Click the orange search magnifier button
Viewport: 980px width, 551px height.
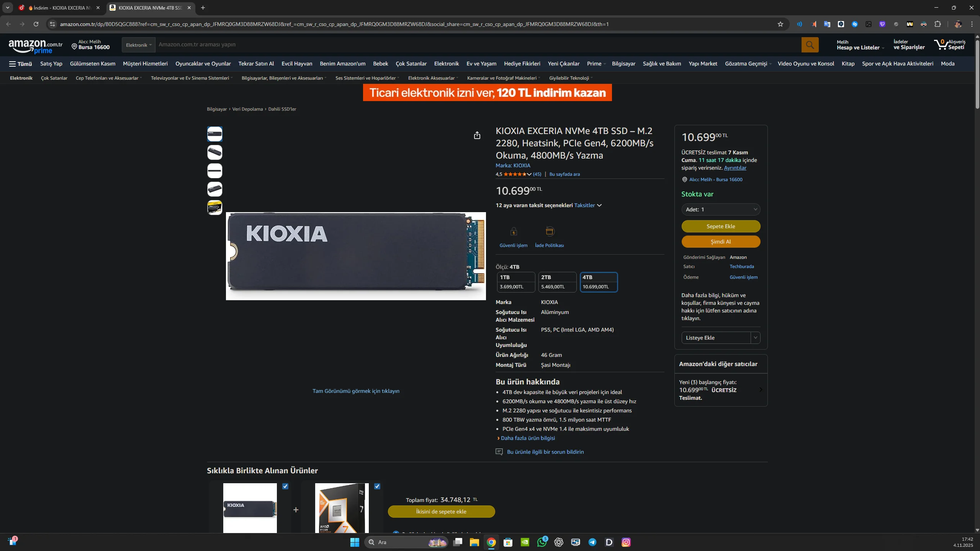[810, 45]
